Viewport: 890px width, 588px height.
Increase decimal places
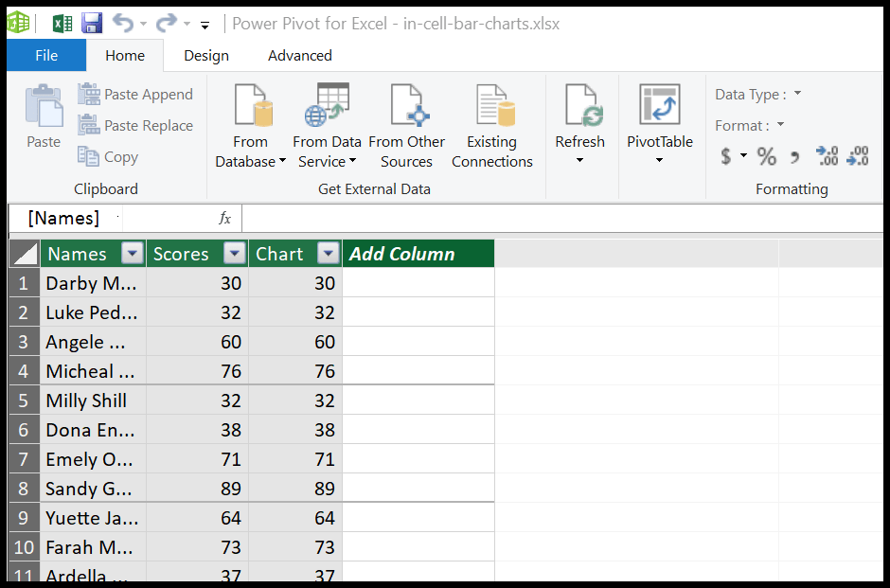coord(825,157)
